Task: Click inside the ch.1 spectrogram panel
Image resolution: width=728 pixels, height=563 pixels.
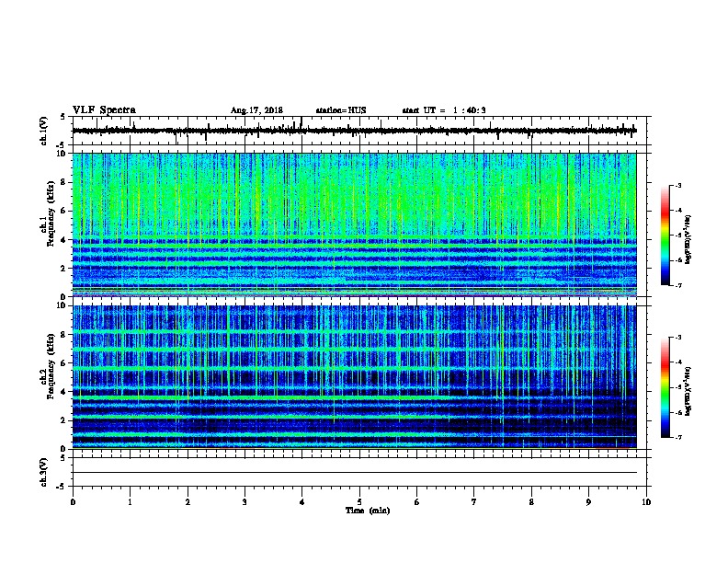Action: (x=354, y=224)
